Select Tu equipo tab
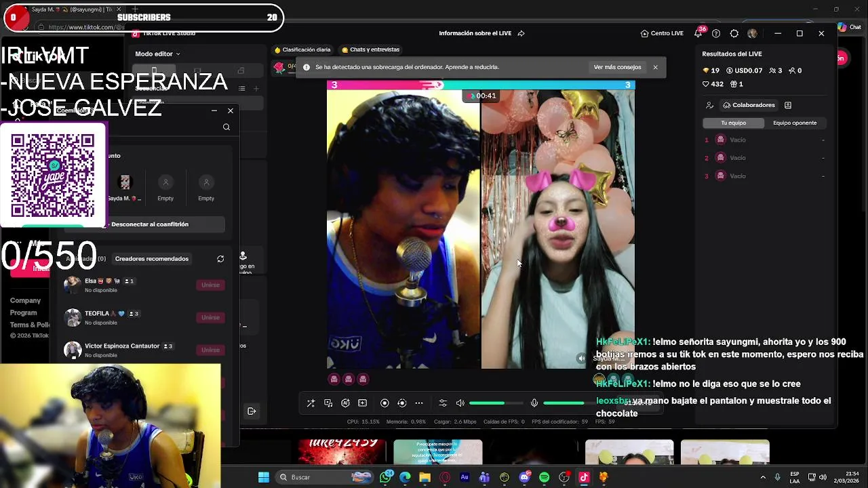Image resolution: width=868 pixels, height=488 pixels. tap(733, 123)
